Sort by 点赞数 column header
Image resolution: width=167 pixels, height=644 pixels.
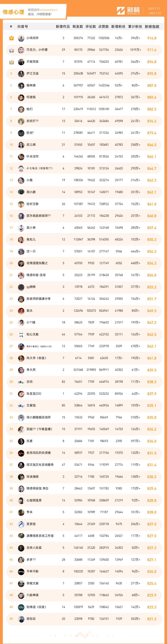pyautogui.click(x=104, y=26)
